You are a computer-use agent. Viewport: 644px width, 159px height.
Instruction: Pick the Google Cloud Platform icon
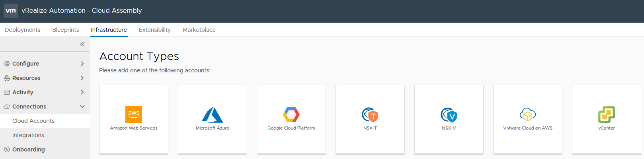(291, 114)
